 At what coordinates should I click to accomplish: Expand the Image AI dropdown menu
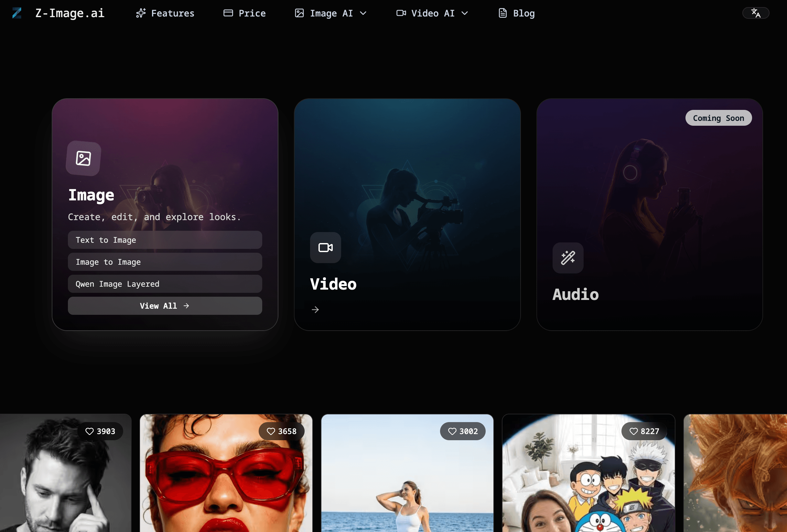click(x=331, y=13)
